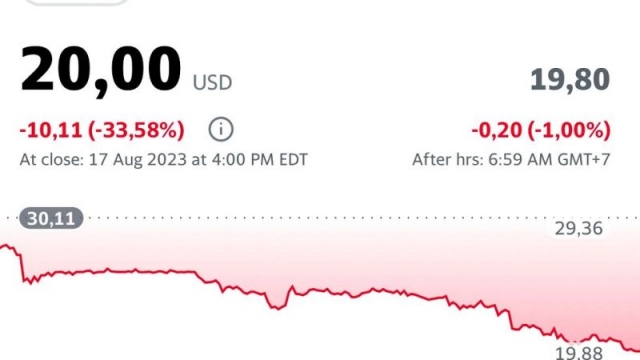Click the chart line's final point at right

[637, 351]
